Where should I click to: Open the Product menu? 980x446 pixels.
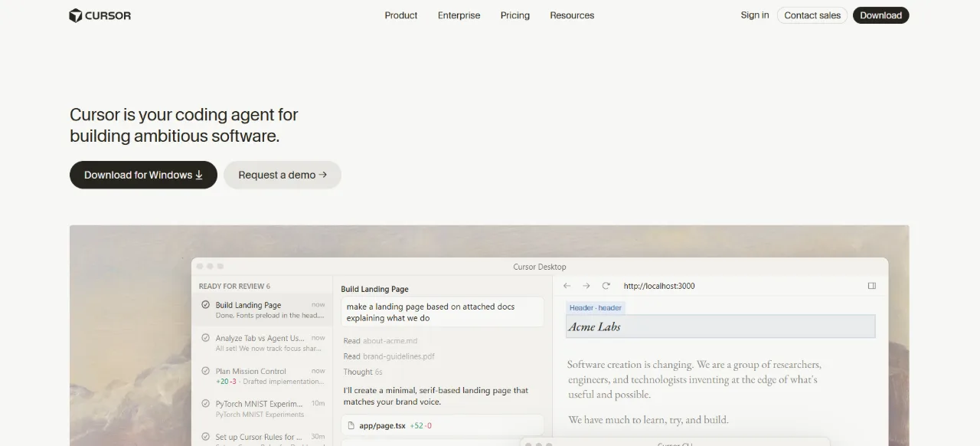point(401,15)
